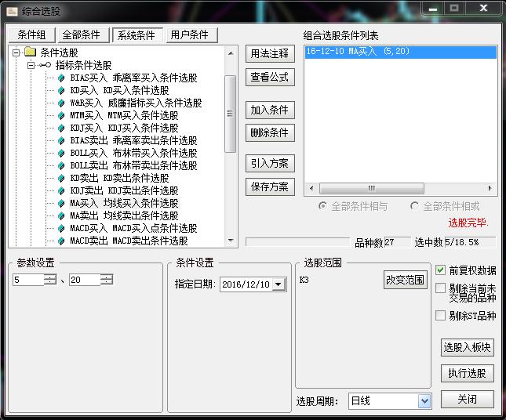Enable 剔除ST品种 checkbox
The image size is (506, 420).
point(440,315)
